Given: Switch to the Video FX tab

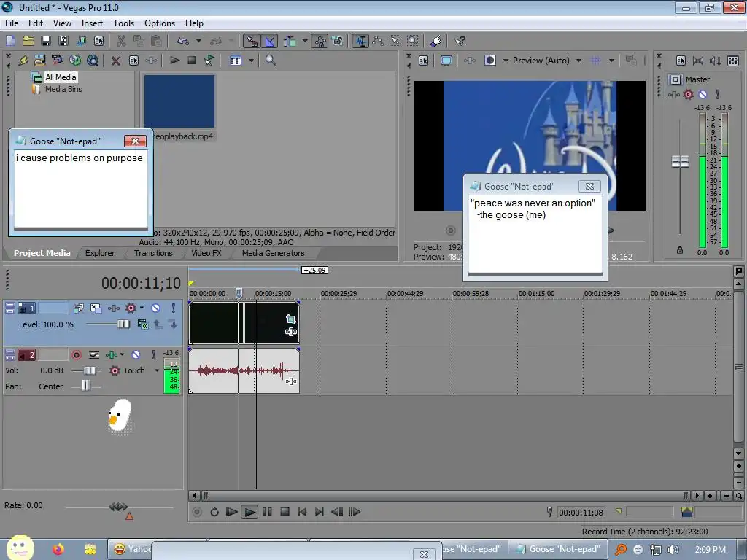Looking at the screenshot, I should [x=206, y=253].
